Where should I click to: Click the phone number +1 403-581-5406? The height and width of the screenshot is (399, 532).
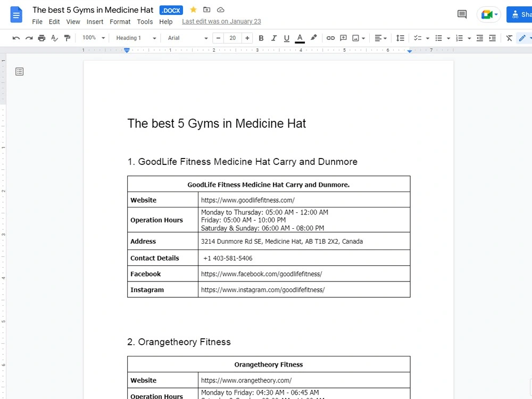[x=228, y=258]
